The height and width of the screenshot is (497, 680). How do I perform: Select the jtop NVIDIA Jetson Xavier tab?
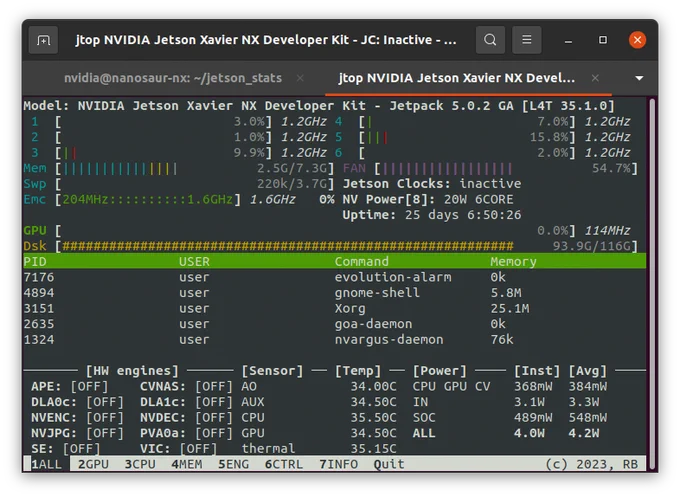click(x=457, y=78)
